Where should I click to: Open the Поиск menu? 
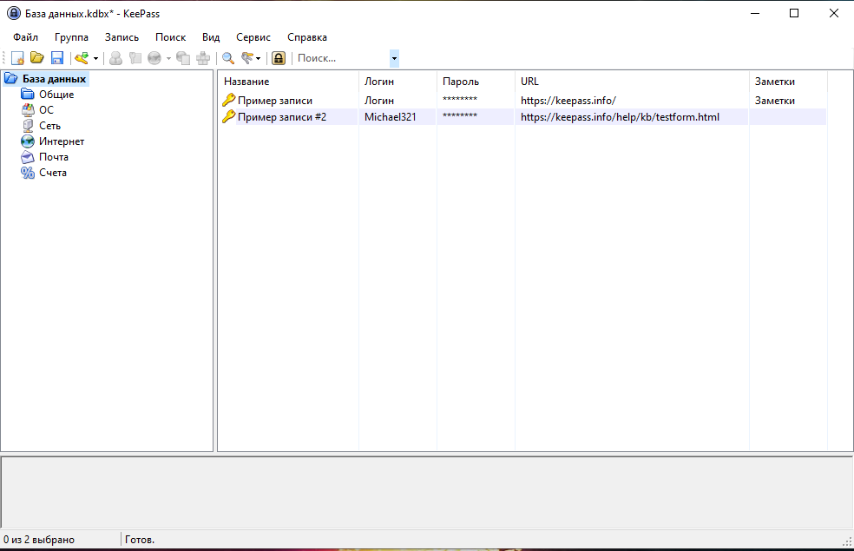170,38
